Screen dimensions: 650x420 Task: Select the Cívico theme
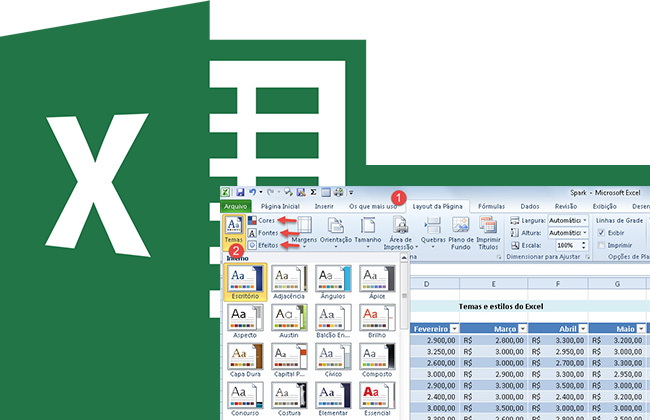click(333, 360)
